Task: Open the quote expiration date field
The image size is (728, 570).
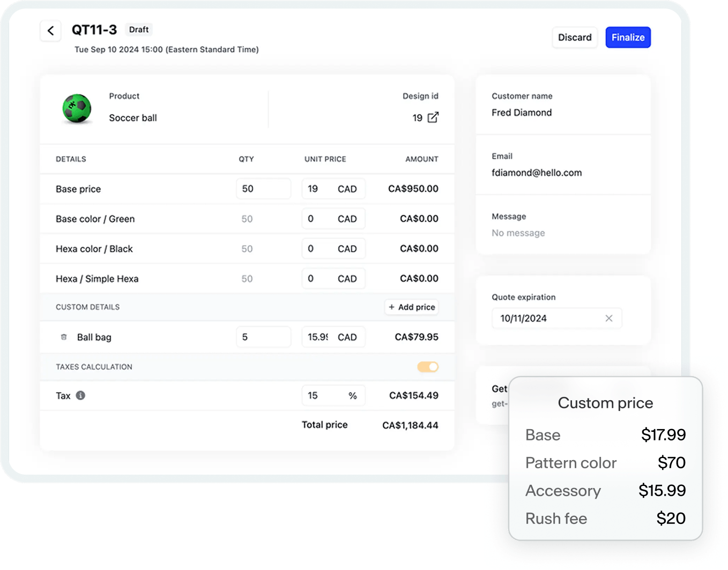Action: pos(547,318)
